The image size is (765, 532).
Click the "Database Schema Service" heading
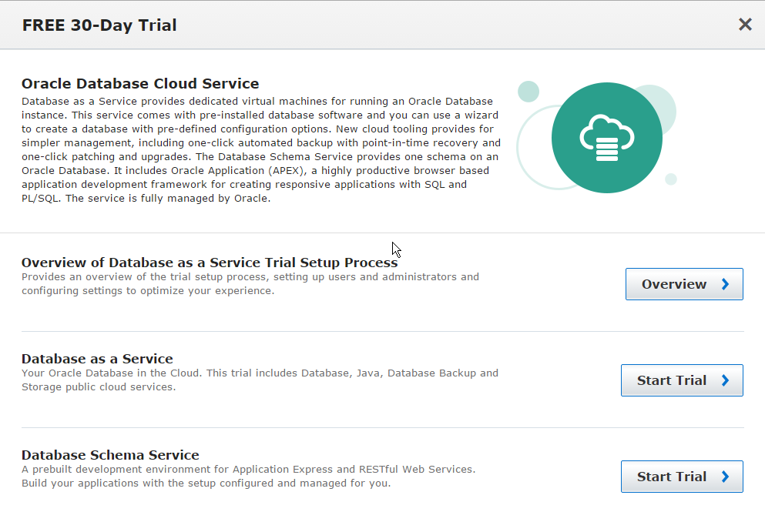tap(110, 455)
